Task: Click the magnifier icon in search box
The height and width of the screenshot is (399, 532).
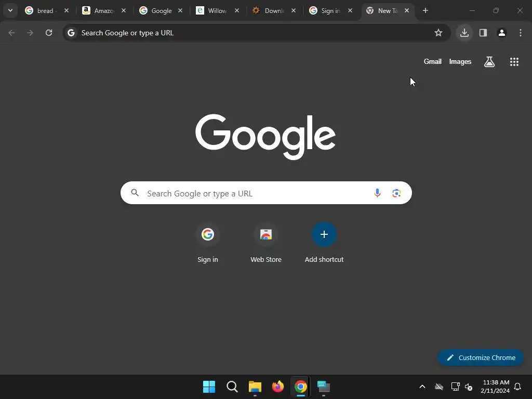Action: (x=135, y=193)
